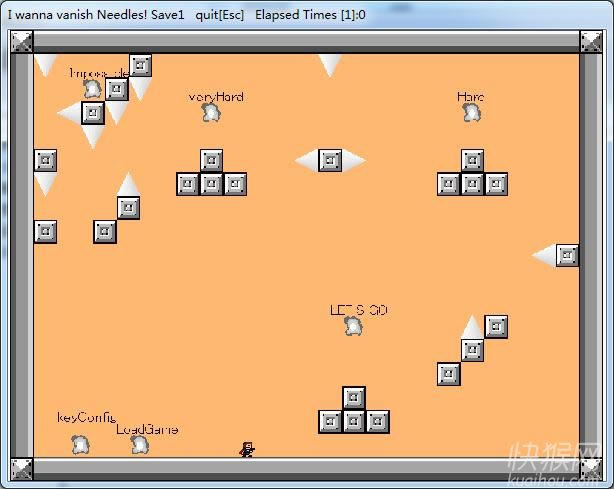This screenshot has width=614, height=489.
Task: Click the left-pointing spike near the right wall
Action: coord(545,256)
